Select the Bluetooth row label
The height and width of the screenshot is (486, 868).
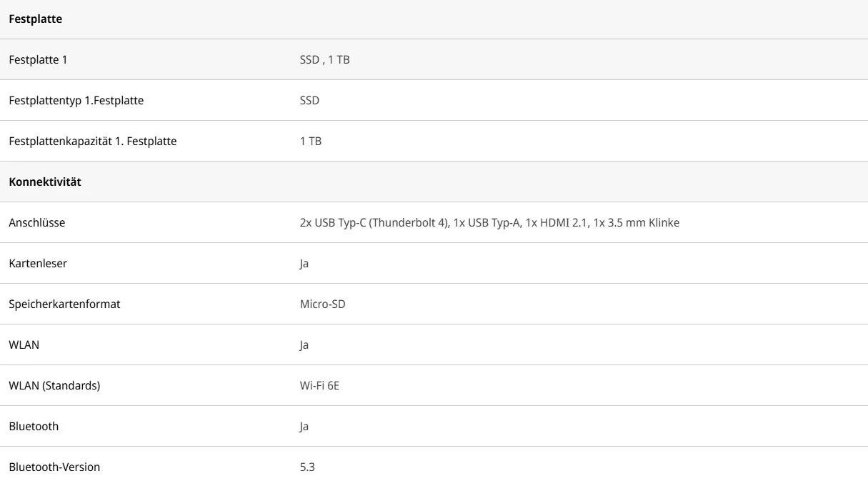click(34, 427)
